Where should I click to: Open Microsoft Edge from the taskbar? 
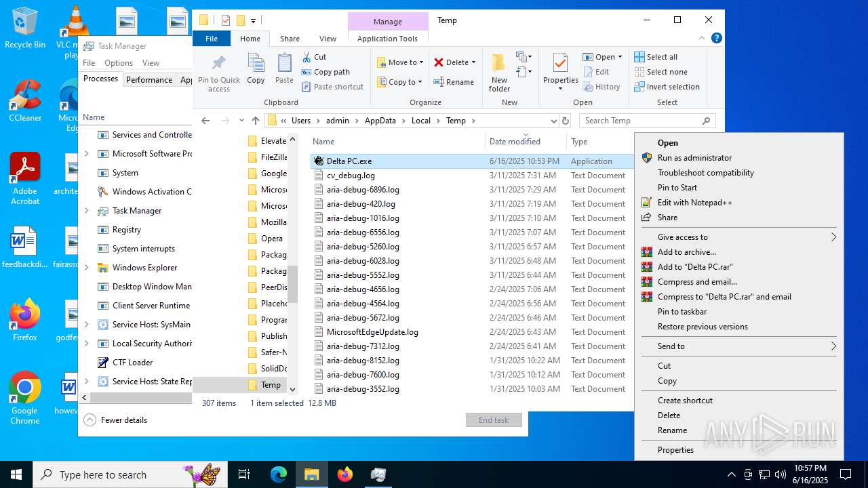click(x=279, y=474)
